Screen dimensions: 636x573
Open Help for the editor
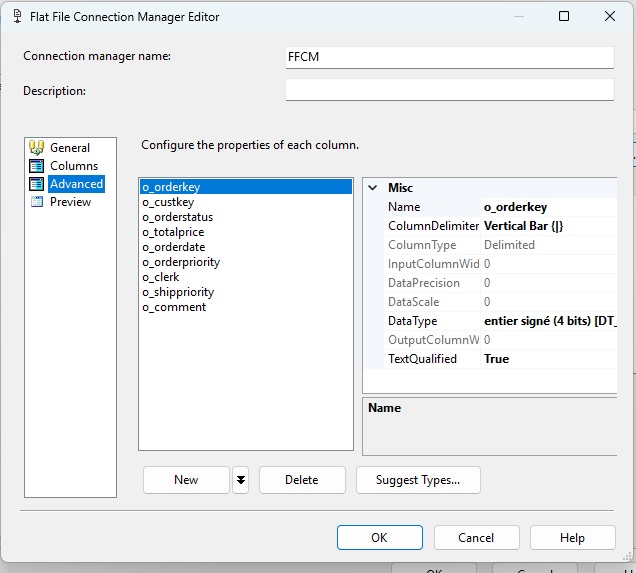click(x=573, y=538)
